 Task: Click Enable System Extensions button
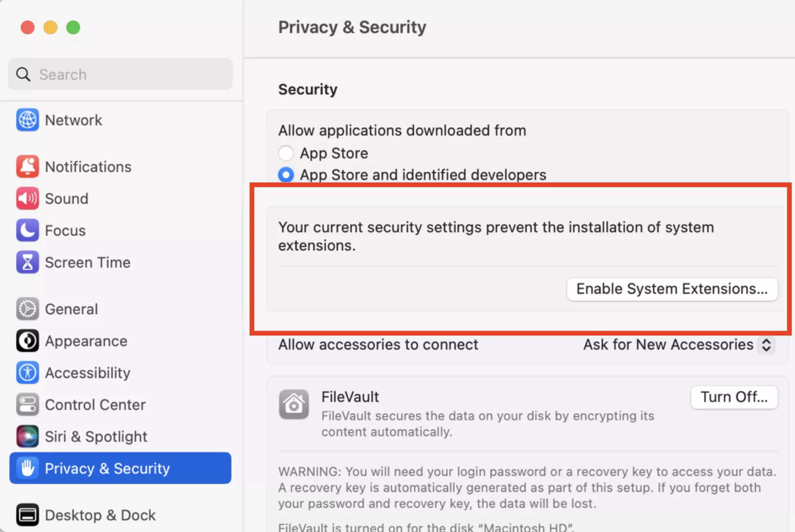(x=672, y=289)
